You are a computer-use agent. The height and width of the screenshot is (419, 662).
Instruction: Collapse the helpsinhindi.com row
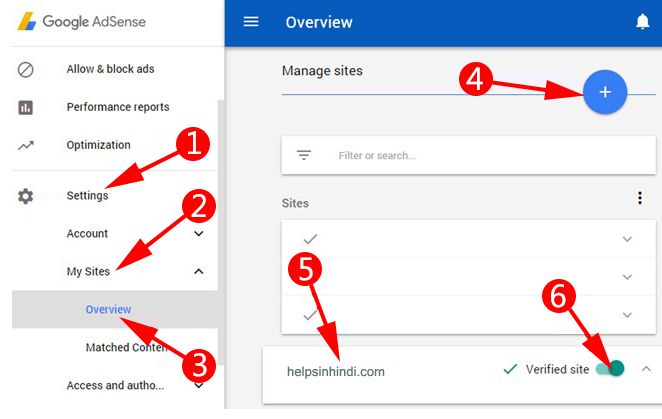pyautogui.click(x=646, y=369)
